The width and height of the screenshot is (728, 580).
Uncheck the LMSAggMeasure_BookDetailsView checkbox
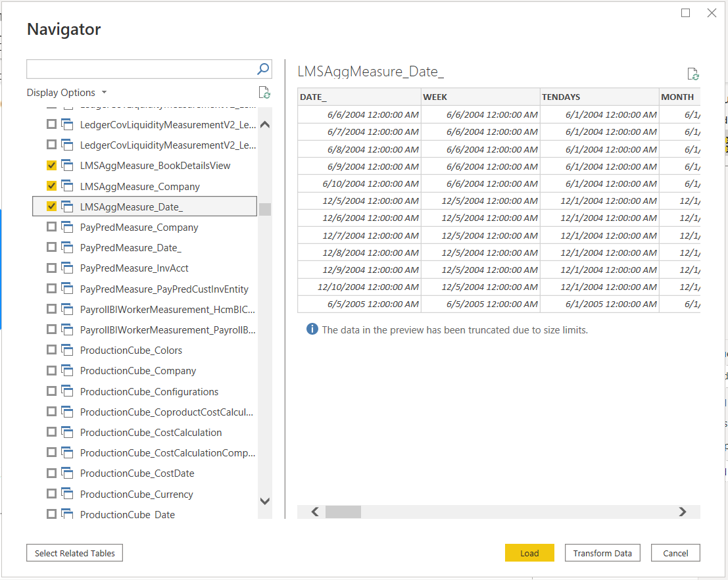pos(51,166)
